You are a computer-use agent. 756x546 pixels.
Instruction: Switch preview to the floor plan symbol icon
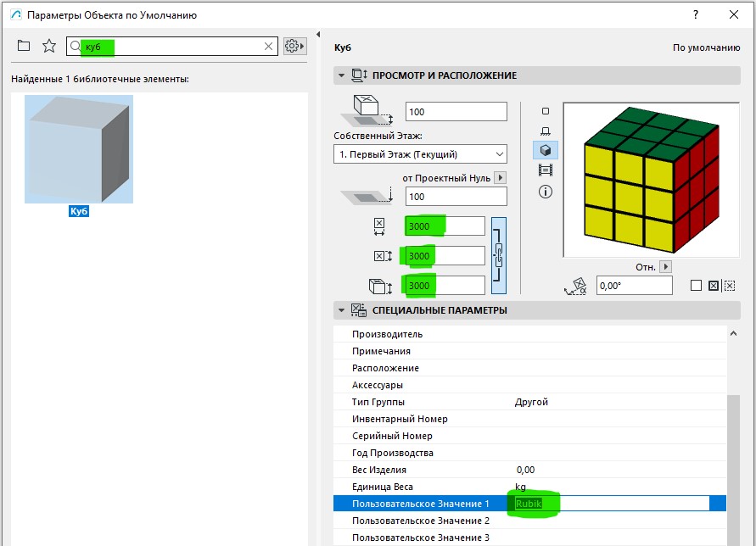(545, 111)
